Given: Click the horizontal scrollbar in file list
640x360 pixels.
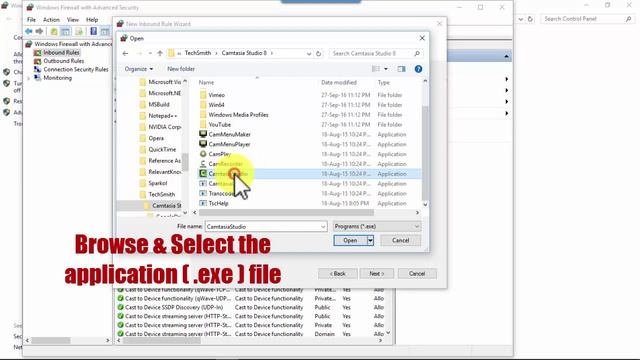Looking at the screenshot, I should coord(286,213).
